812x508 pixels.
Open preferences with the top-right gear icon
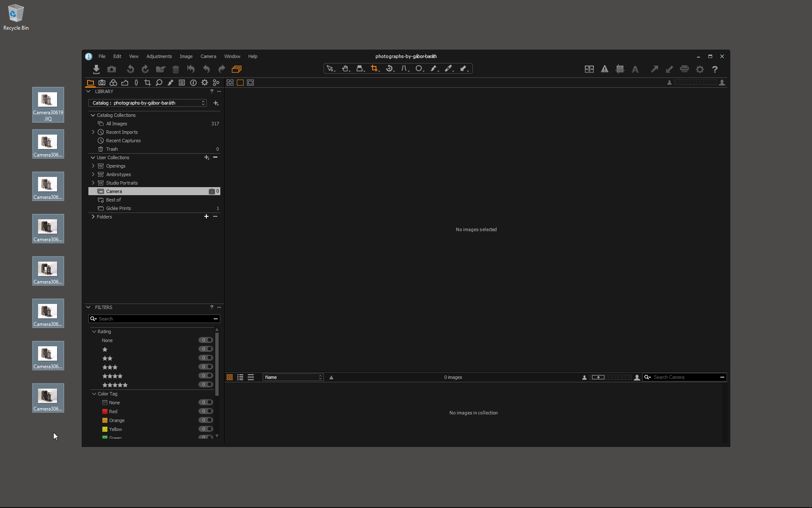pyautogui.click(x=700, y=69)
